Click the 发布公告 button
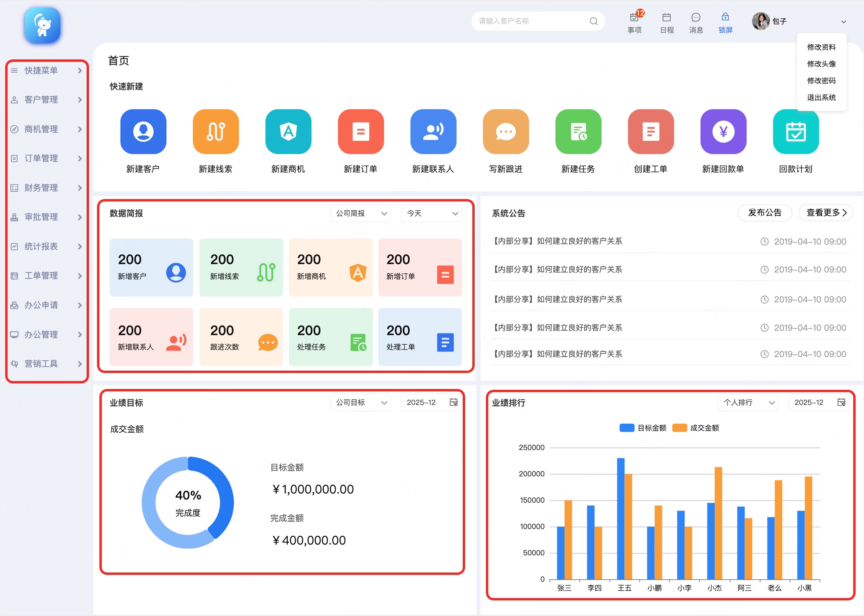 (x=765, y=213)
